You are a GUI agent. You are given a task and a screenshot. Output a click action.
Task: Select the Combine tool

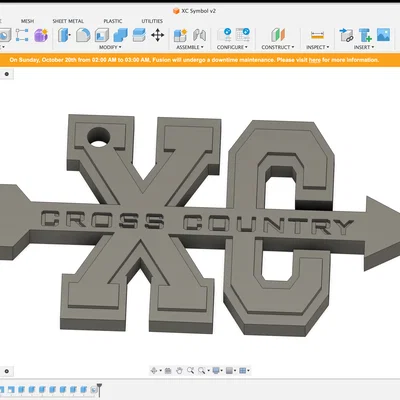click(120, 35)
